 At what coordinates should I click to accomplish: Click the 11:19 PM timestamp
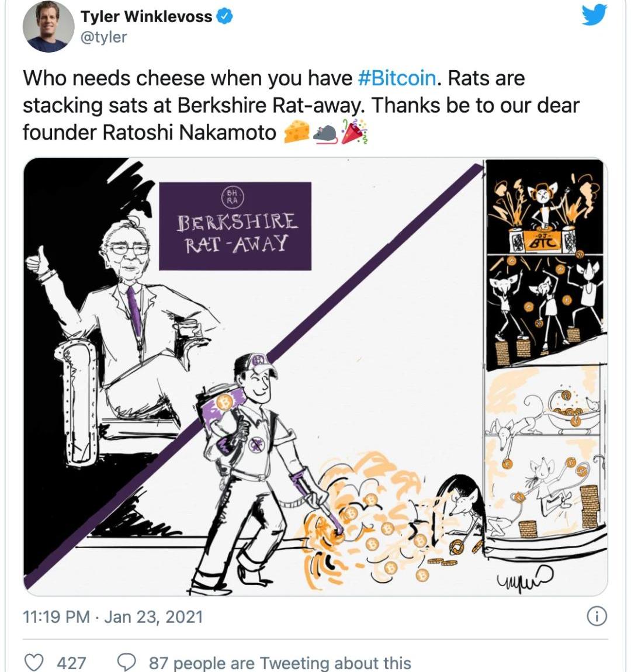pos(56,617)
